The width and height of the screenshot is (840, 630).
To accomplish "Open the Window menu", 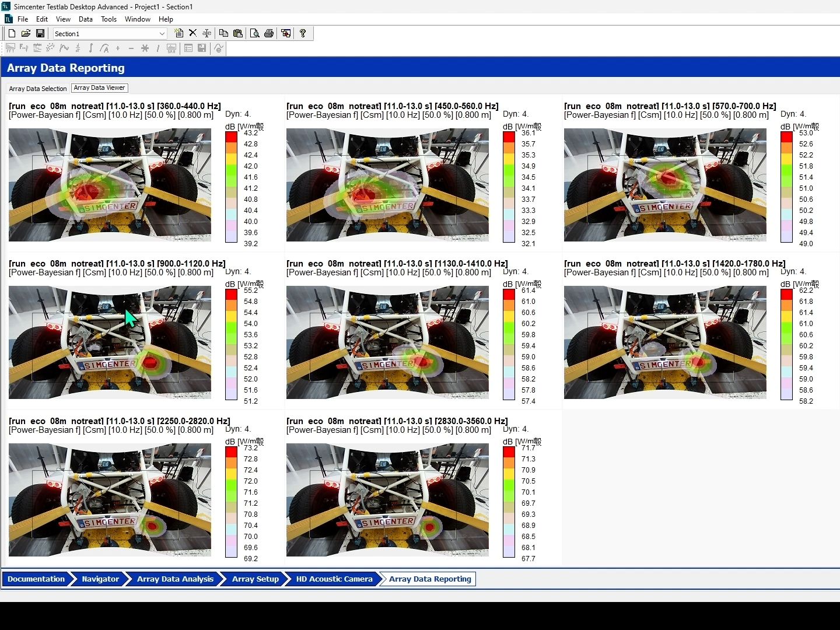I will [x=138, y=19].
